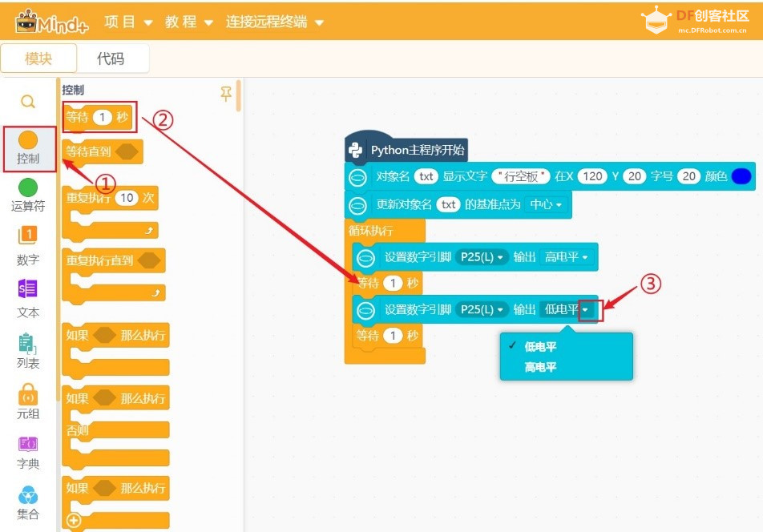Open the 教程 menu
The height and width of the screenshot is (532, 763).
189,22
